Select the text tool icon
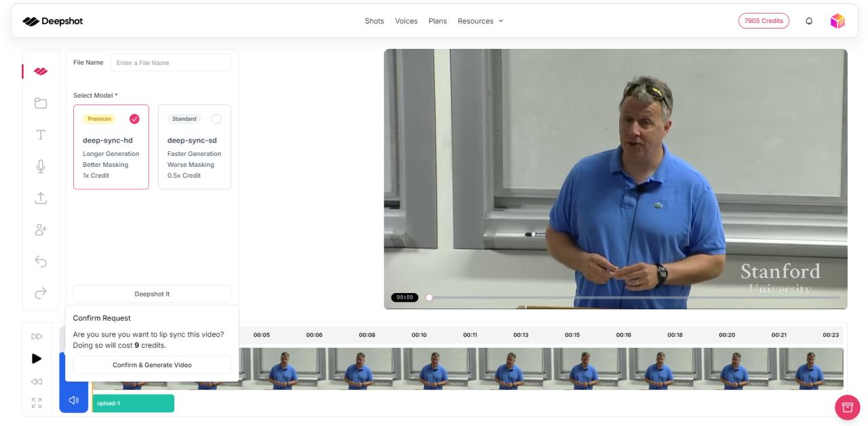This screenshot has height=426, width=868. pos(41,134)
